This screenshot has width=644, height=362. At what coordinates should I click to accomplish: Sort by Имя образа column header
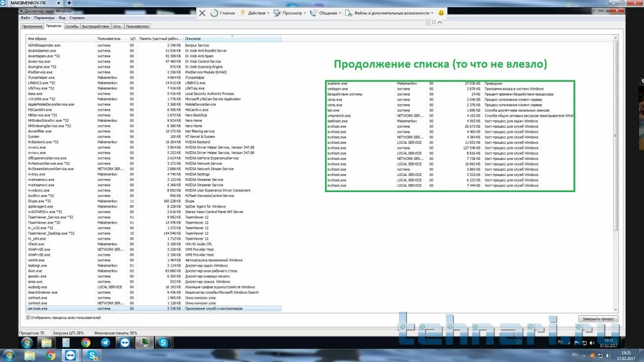coord(61,39)
